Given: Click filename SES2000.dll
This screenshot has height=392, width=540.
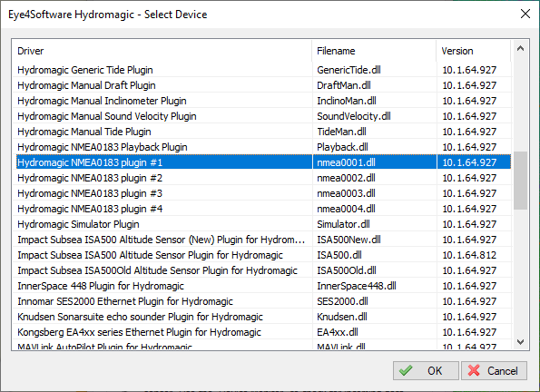Looking at the screenshot, I should [342, 301].
